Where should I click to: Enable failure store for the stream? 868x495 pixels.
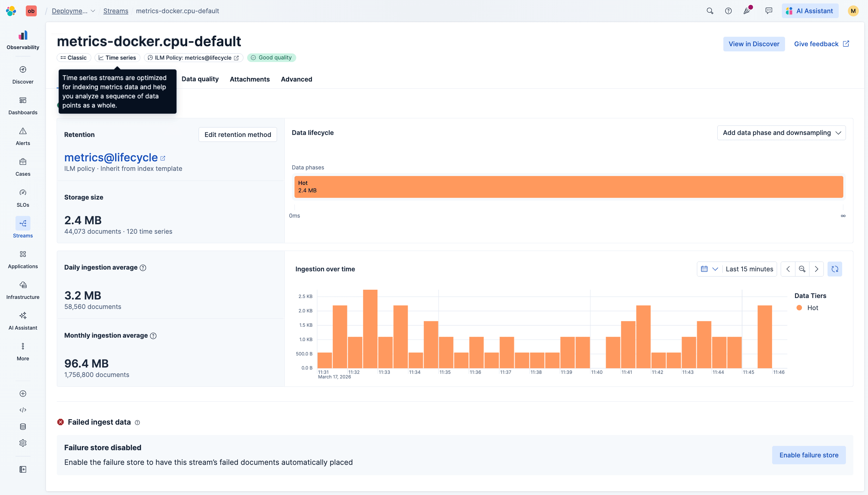809,455
